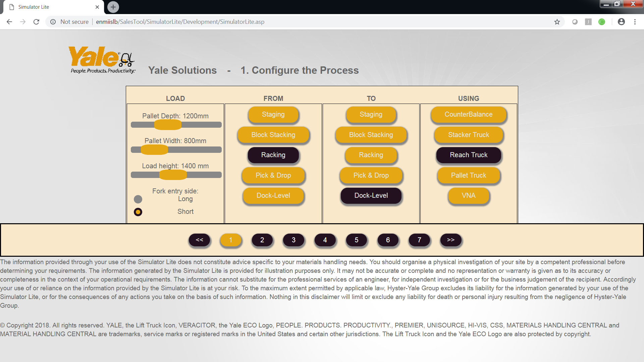Bookmark this page with the star icon
644x362 pixels.
(x=557, y=22)
